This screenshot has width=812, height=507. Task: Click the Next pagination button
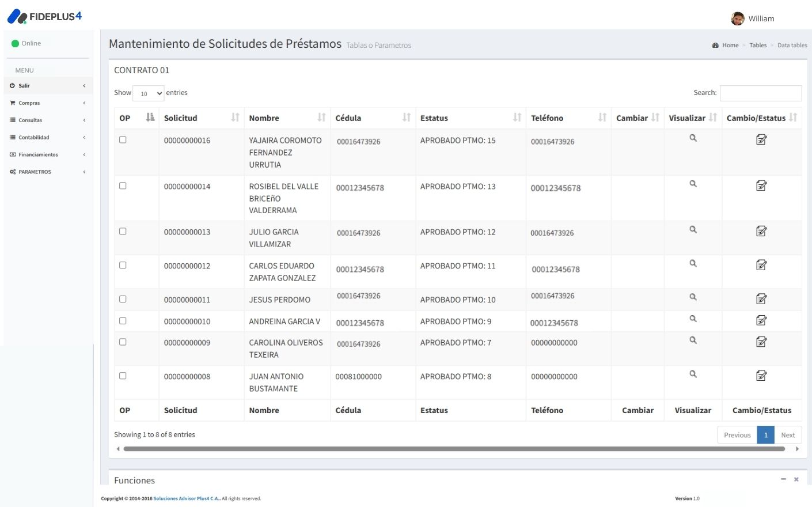pos(788,434)
